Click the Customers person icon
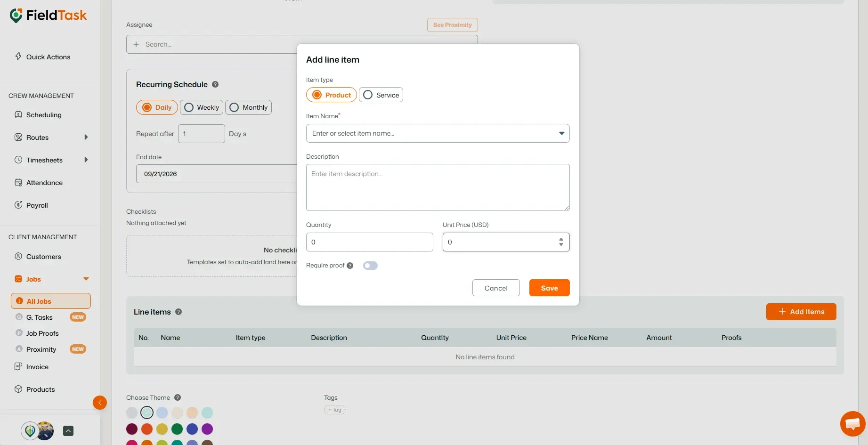The width and height of the screenshot is (868, 445). click(18, 256)
